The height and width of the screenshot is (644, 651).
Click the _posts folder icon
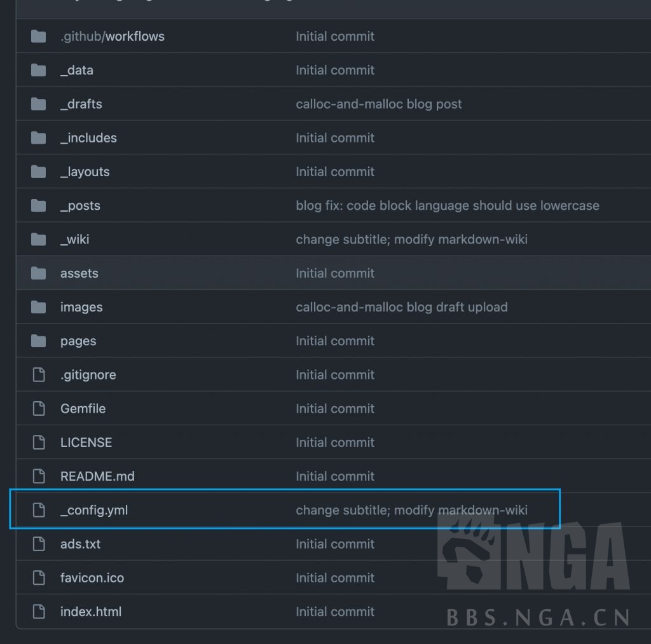[38, 205]
